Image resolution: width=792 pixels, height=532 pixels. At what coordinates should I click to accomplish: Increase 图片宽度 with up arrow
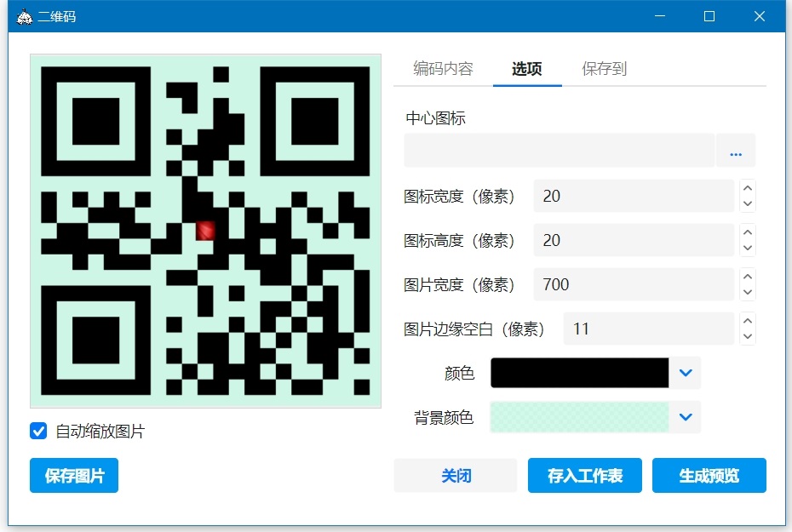tap(748, 277)
